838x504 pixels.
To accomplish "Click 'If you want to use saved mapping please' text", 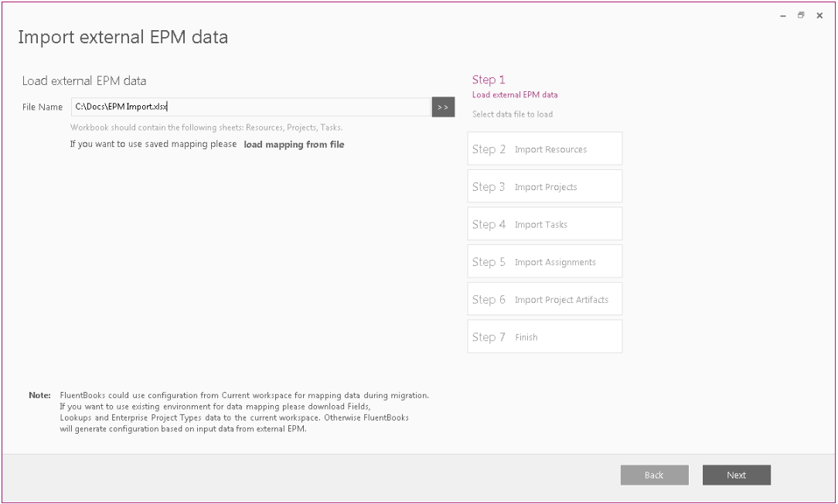I will [153, 144].
